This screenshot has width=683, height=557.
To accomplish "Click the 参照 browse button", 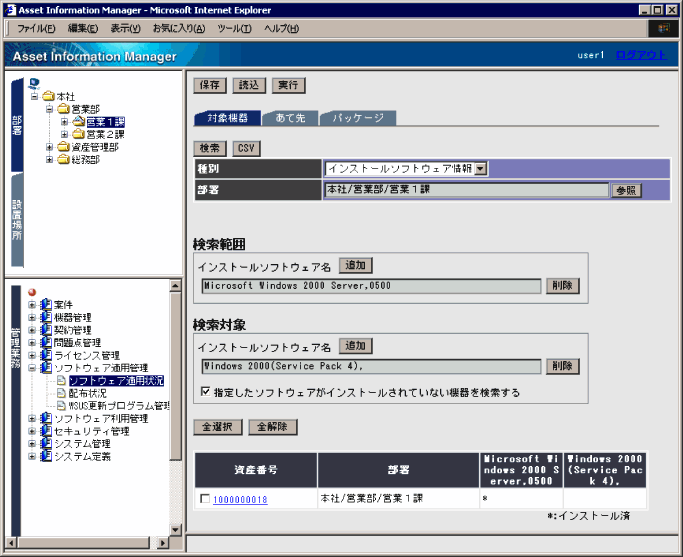I will 626,190.
